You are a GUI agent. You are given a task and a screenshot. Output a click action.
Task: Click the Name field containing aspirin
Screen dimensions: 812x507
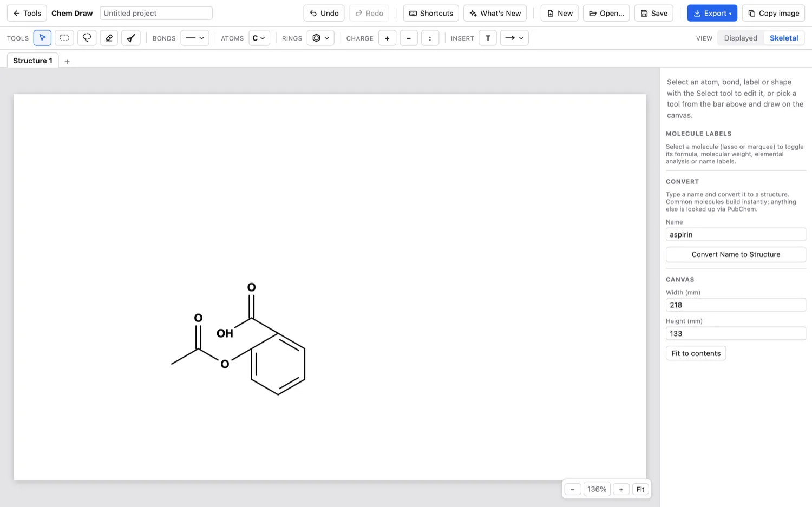click(736, 234)
